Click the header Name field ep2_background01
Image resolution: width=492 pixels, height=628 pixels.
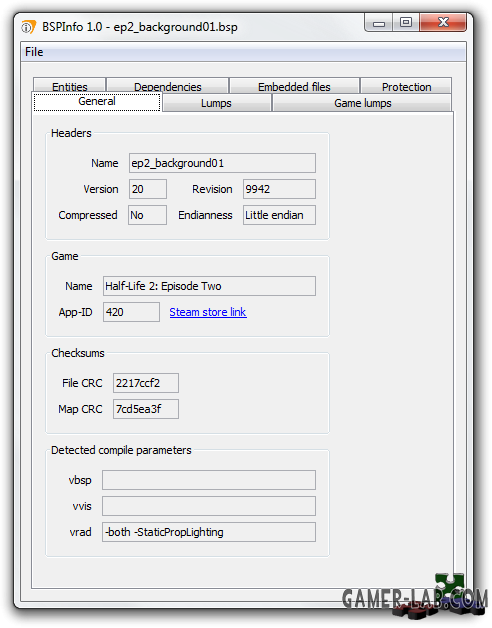(x=222, y=163)
